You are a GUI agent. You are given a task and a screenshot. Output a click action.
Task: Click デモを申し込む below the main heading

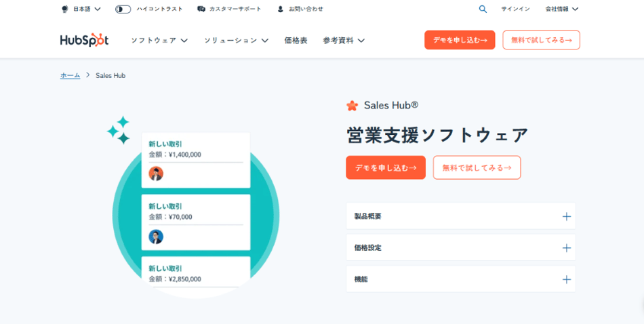386,167
